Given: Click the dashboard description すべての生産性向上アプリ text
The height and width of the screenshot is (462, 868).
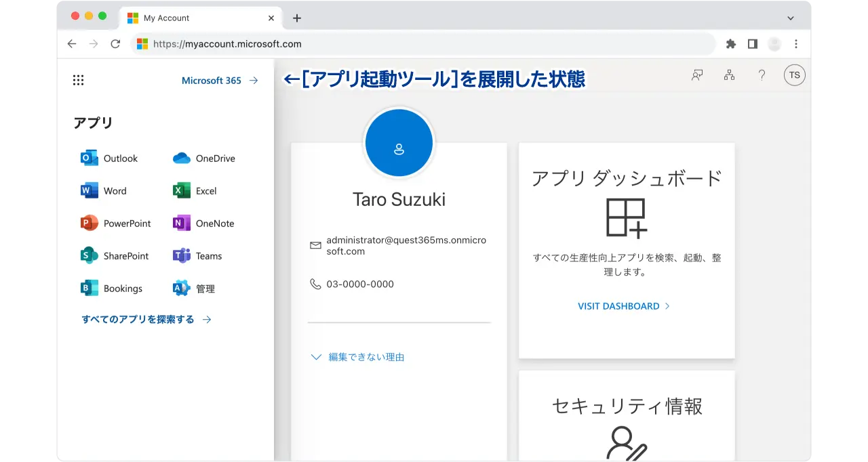Looking at the screenshot, I should 627,265.
